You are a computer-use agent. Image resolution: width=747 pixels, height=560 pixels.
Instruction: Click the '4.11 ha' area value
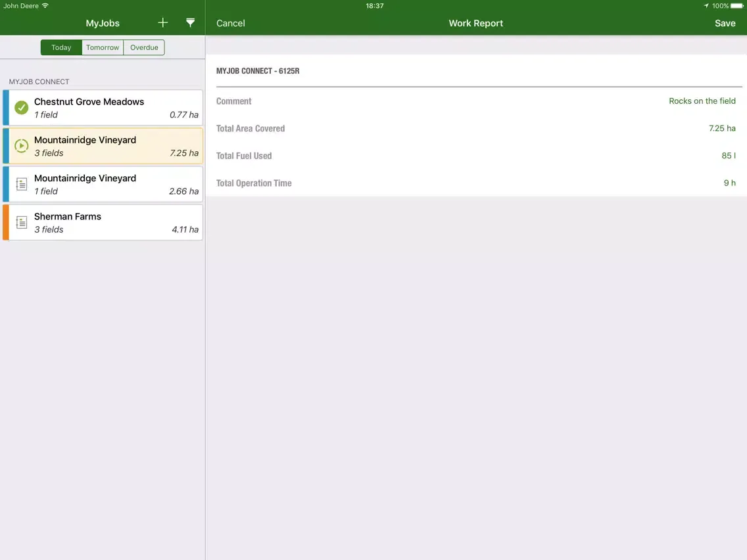(x=185, y=229)
